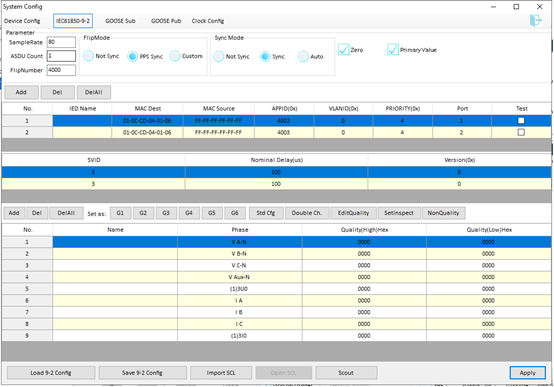Select channel row (1)3I0

[276, 335]
